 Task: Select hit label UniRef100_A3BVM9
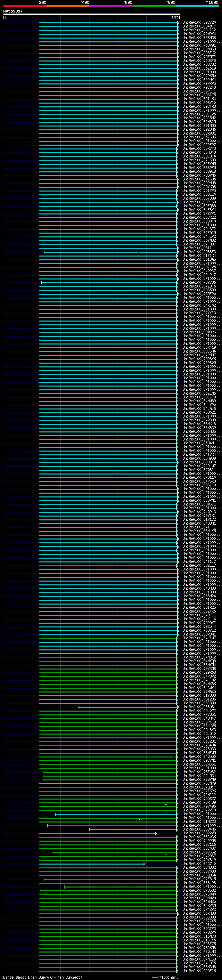199,780
